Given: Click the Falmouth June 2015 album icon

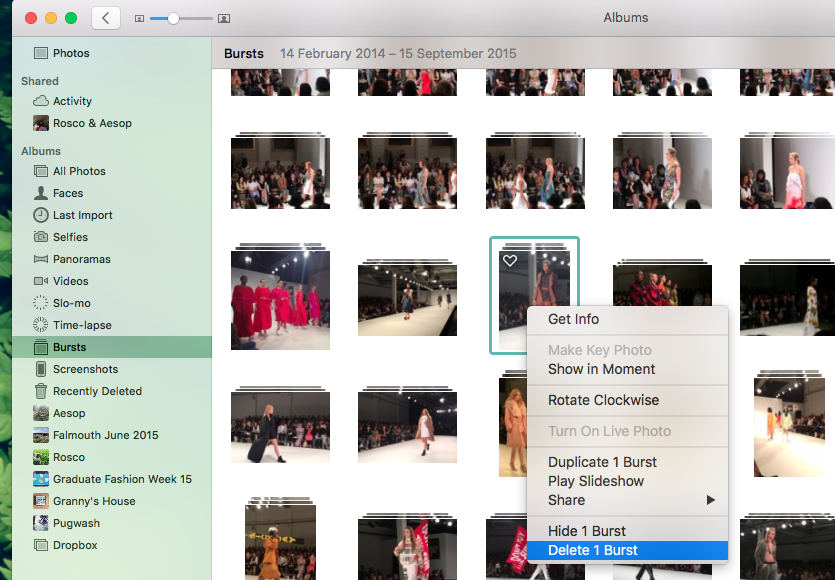Looking at the screenshot, I should pos(40,435).
